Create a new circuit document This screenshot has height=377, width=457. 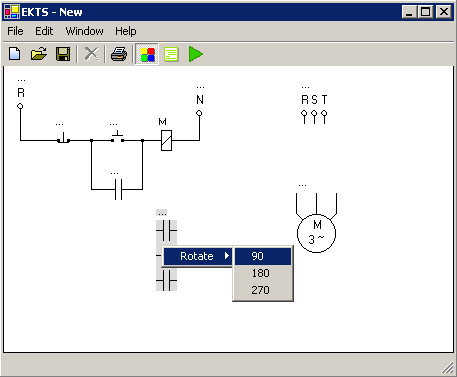click(15, 54)
